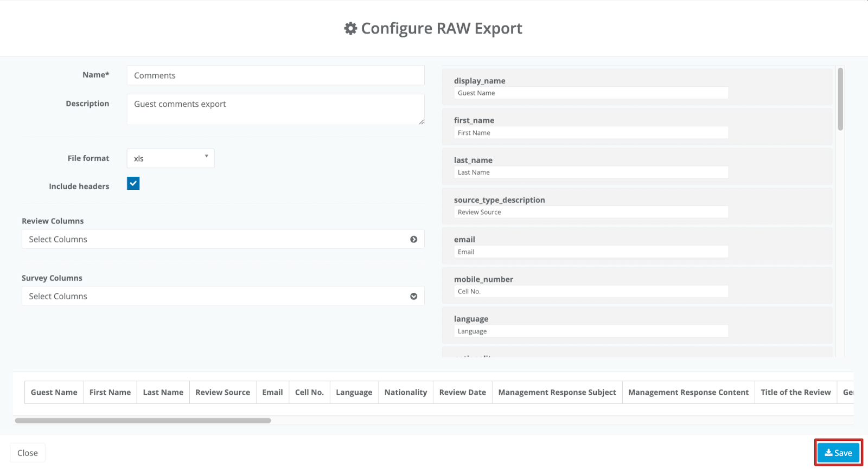The width and height of the screenshot is (868, 469).
Task: Edit the display_name field Guest Name
Action: [x=591, y=93]
